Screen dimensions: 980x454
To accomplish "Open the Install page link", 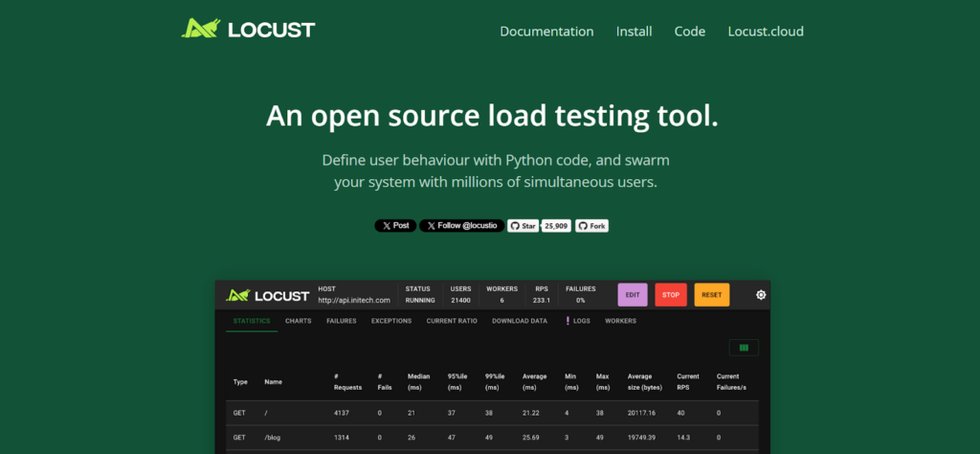I will click(634, 32).
